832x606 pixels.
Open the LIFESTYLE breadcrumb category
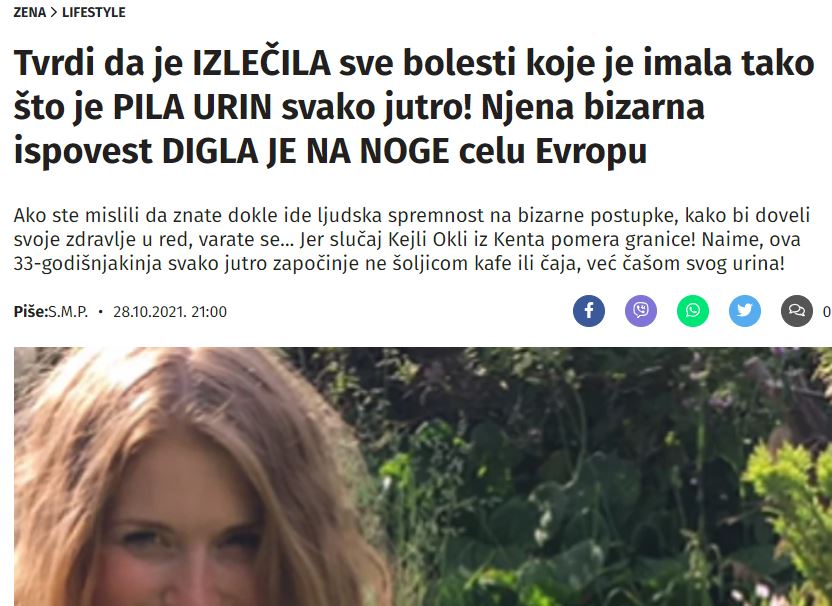[94, 12]
